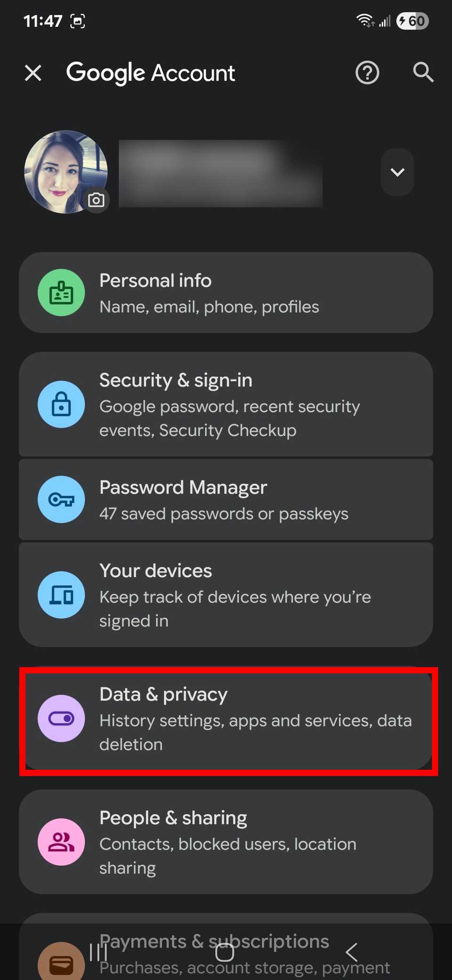Click the Your devices icon

tap(61, 595)
